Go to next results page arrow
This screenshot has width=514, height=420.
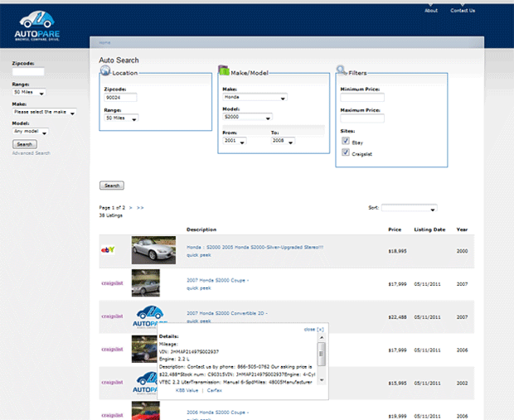point(130,208)
